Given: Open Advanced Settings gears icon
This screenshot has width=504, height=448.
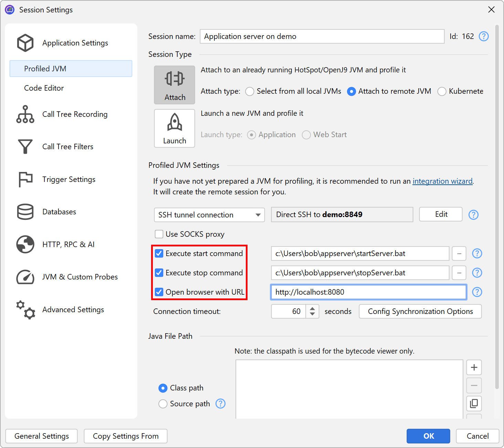Looking at the screenshot, I should click(x=25, y=309).
